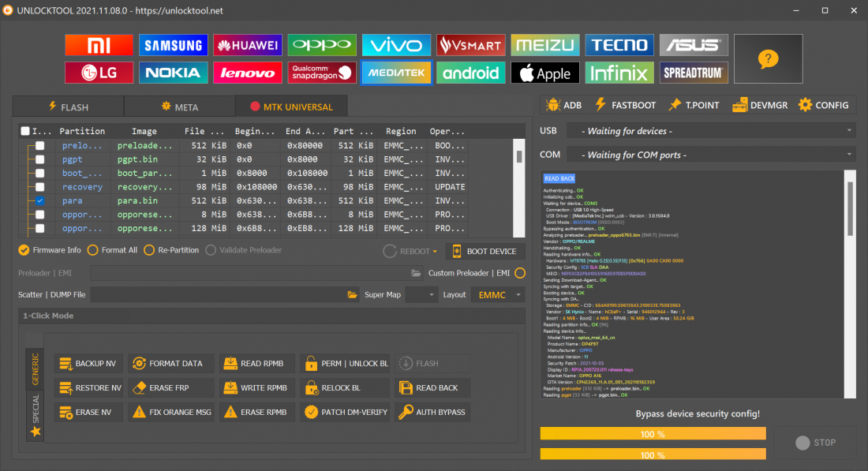Viewport: 868px width, 471px height.
Task: Click the PERM | UNLOCK BL button
Action: [x=345, y=364]
